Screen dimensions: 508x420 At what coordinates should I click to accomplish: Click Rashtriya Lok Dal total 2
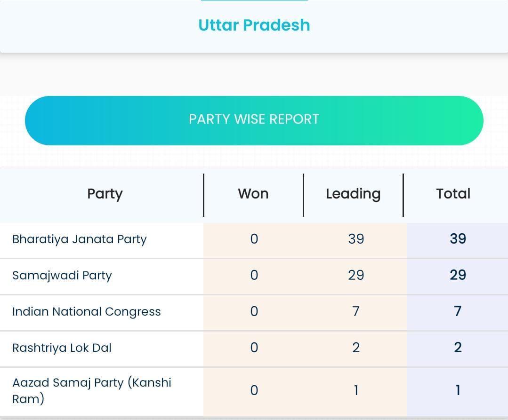point(458,348)
